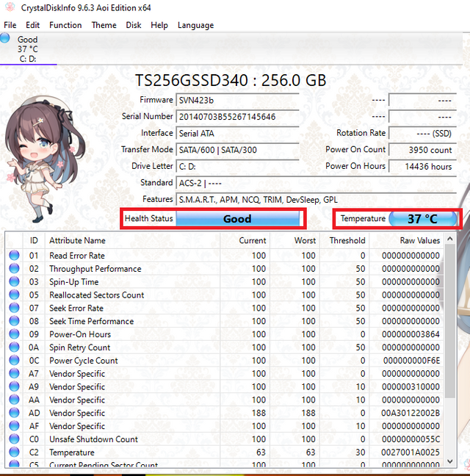Click the Power On Count 3950 count field

pos(423,150)
